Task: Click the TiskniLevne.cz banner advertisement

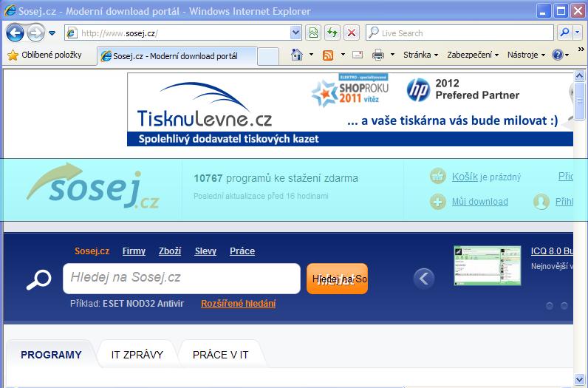Action: tap(350, 109)
